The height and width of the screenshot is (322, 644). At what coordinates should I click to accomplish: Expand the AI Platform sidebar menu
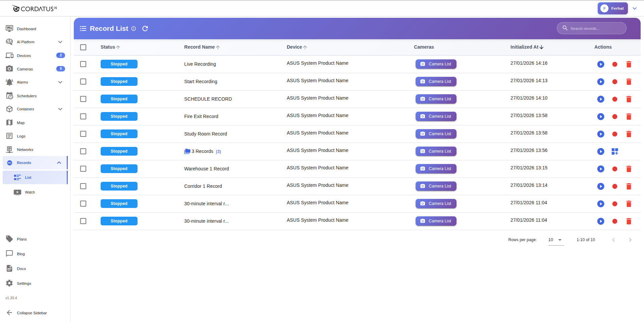click(60, 42)
